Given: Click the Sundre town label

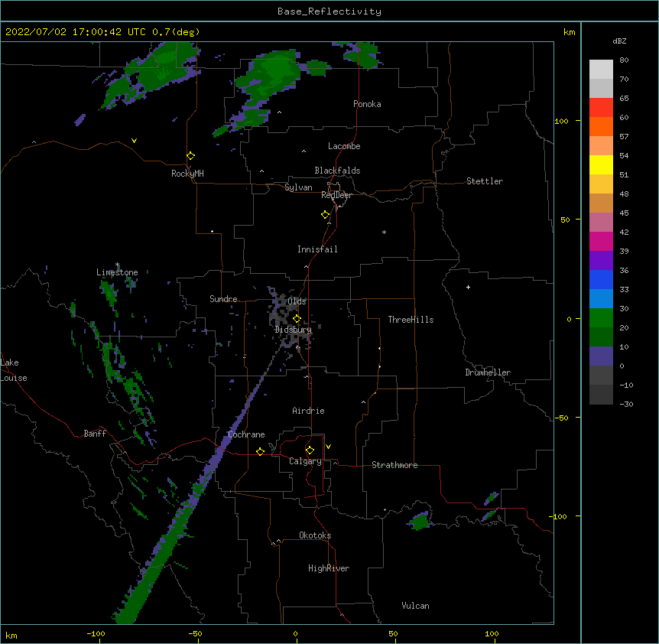Looking at the screenshot, I should coord(223,299).
